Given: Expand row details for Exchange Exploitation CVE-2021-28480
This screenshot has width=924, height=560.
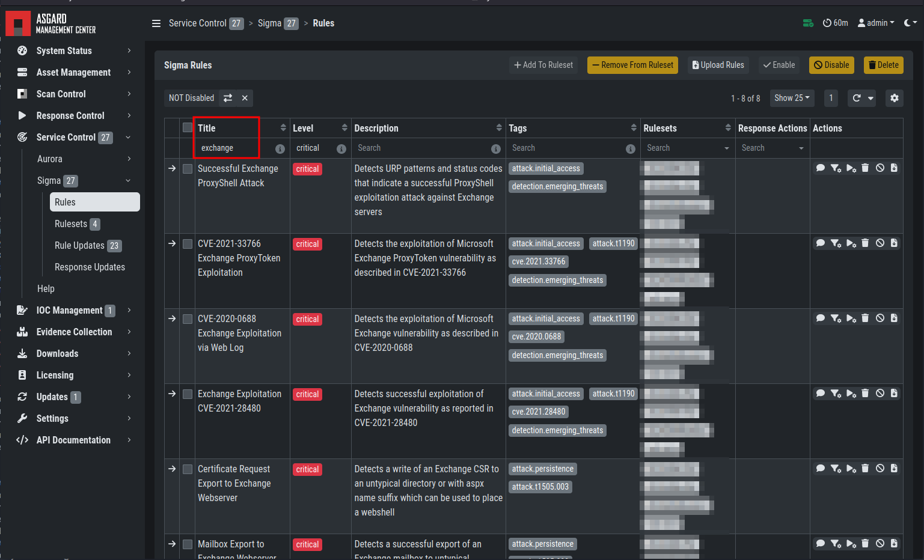Looking at the screenshot, I should click(172, 394).
